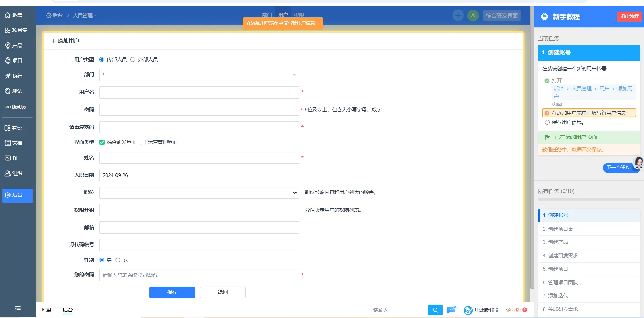Select 男 gender radio
644x318 pixels.
tap(102, 260)
